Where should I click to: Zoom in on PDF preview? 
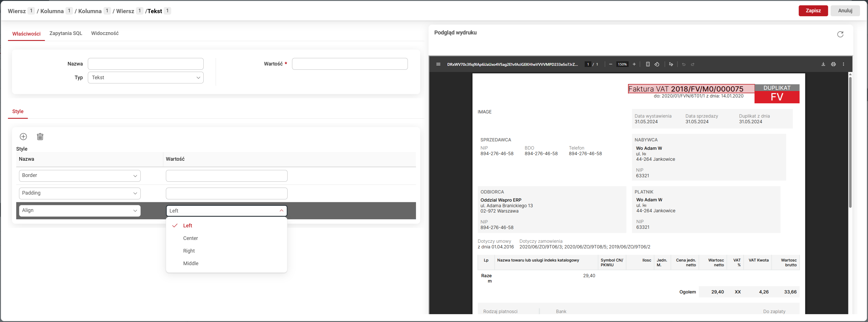point(634,64)
